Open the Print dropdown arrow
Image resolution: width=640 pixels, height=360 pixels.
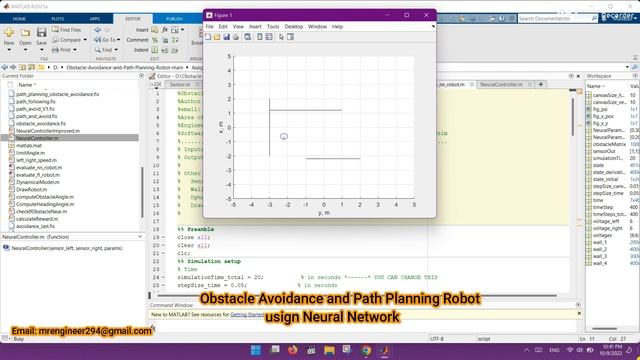(75, 50)
